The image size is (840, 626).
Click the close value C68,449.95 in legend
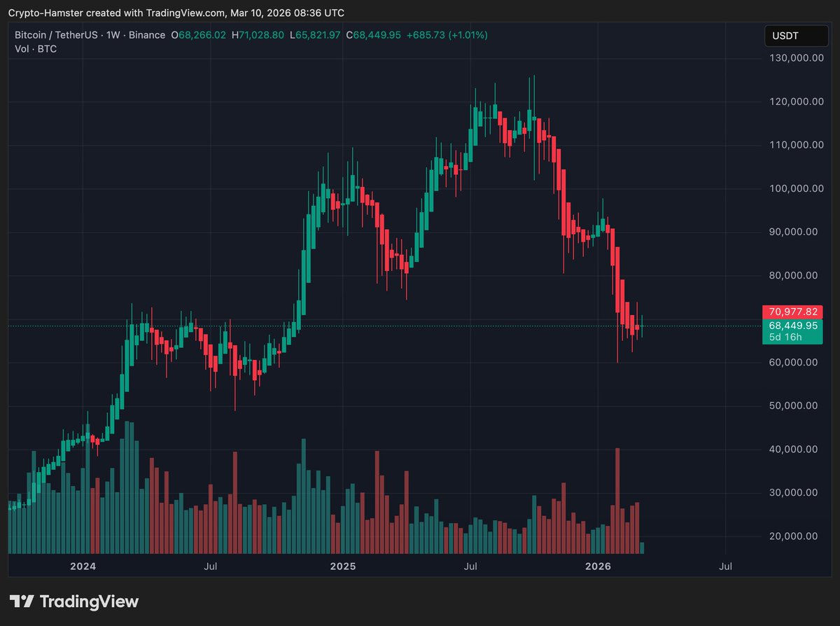[x=373, y=35]
